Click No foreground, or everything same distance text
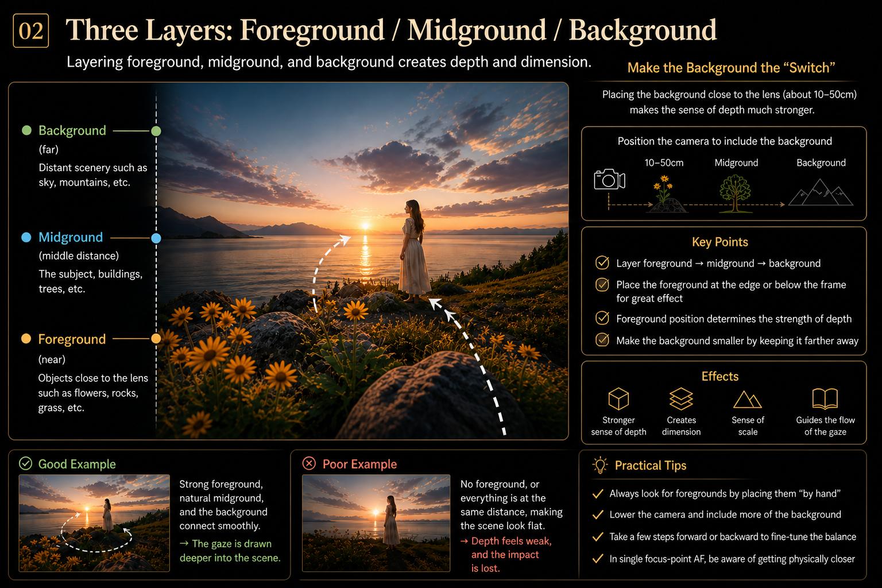Screen dimensions: 882x588 (511, 505)
